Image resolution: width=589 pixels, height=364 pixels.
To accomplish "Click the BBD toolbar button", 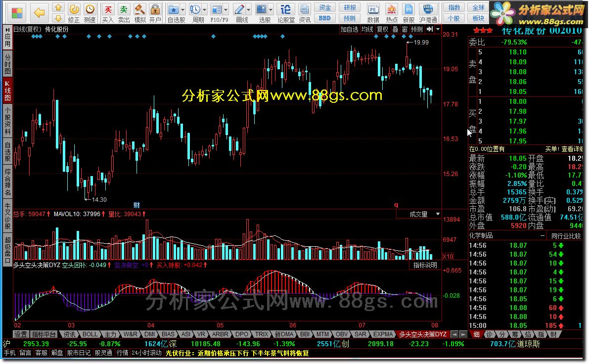I will (x=325, y=18).
